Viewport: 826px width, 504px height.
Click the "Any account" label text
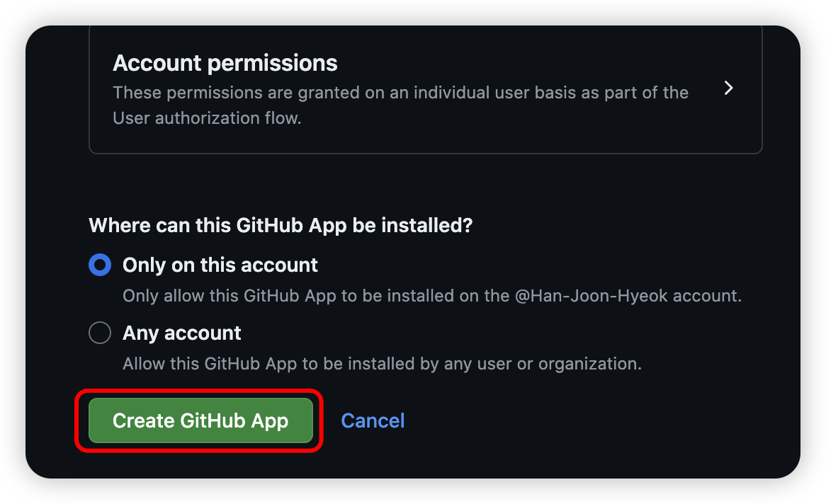click(181, 333)
